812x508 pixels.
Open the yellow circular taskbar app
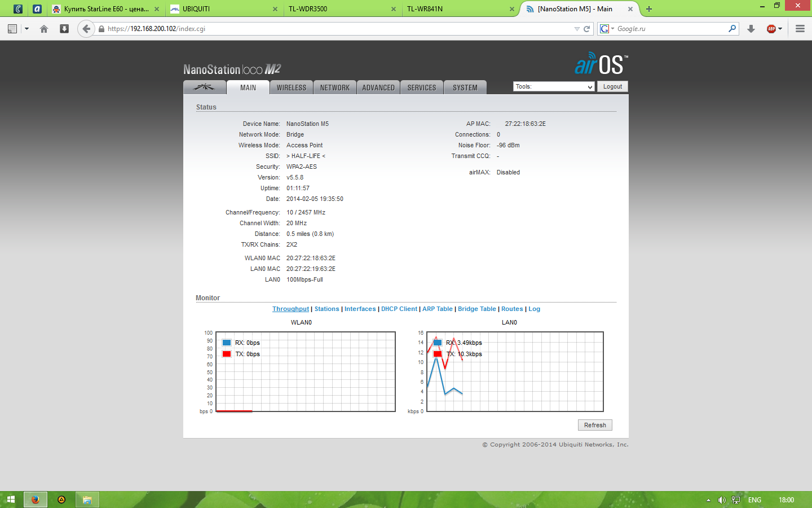pyautogui.click(x=61, y=500)
